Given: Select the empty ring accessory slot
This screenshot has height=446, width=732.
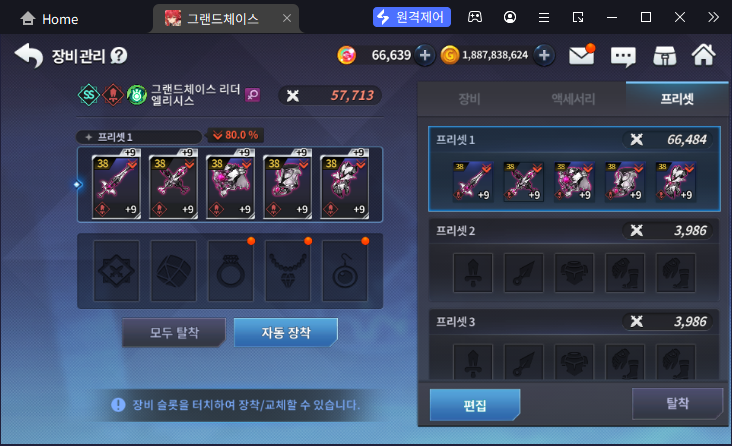Looking at the screenshot, I should (231, 271).
